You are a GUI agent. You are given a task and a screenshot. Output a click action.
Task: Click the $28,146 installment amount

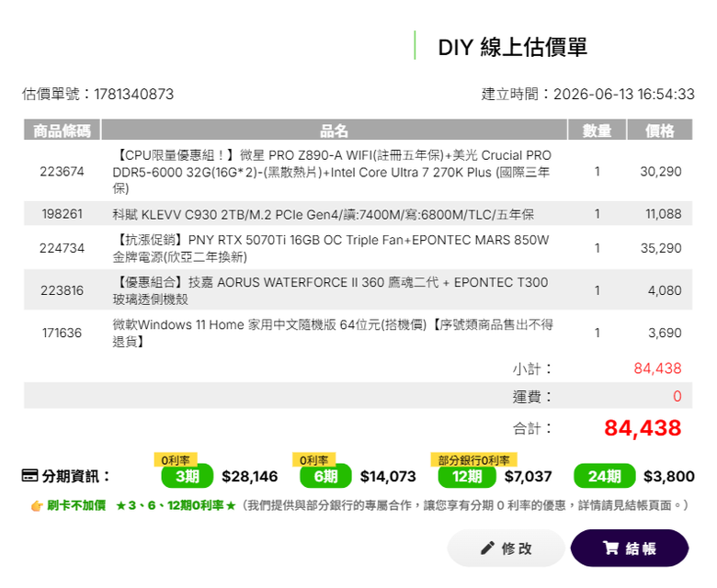pyautogui.click(x=250, y=477)
